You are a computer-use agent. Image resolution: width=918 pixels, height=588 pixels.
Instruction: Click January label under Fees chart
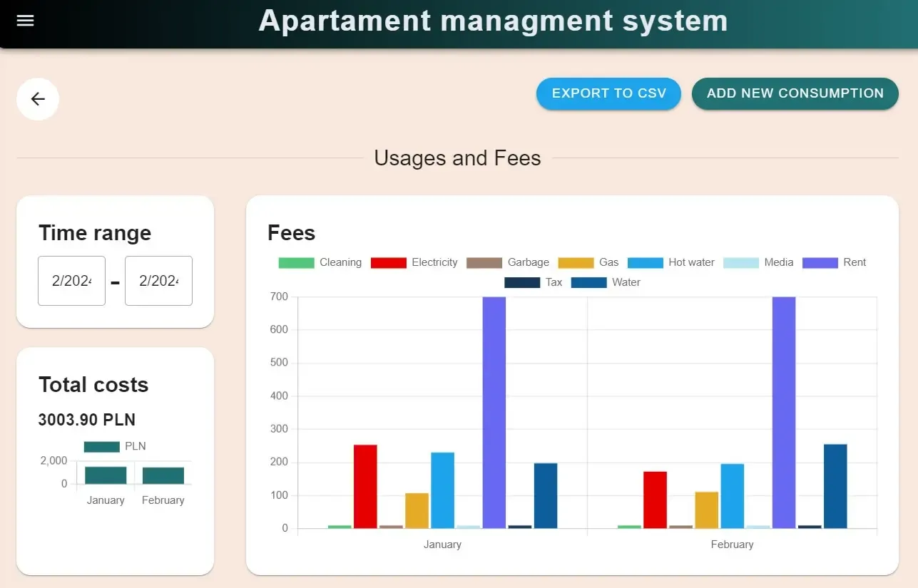pyautogui.click(x=442, y=545)
